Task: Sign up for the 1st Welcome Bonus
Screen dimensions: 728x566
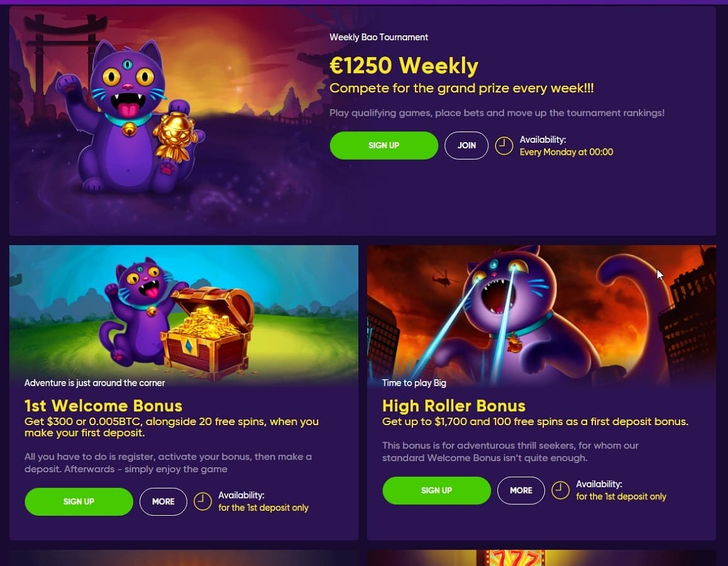Action: point(79,501)
